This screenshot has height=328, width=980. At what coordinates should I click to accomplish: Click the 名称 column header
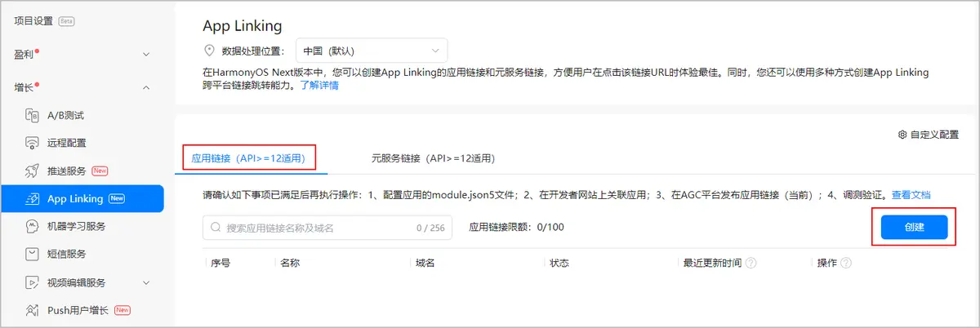[x=290, y=264]
